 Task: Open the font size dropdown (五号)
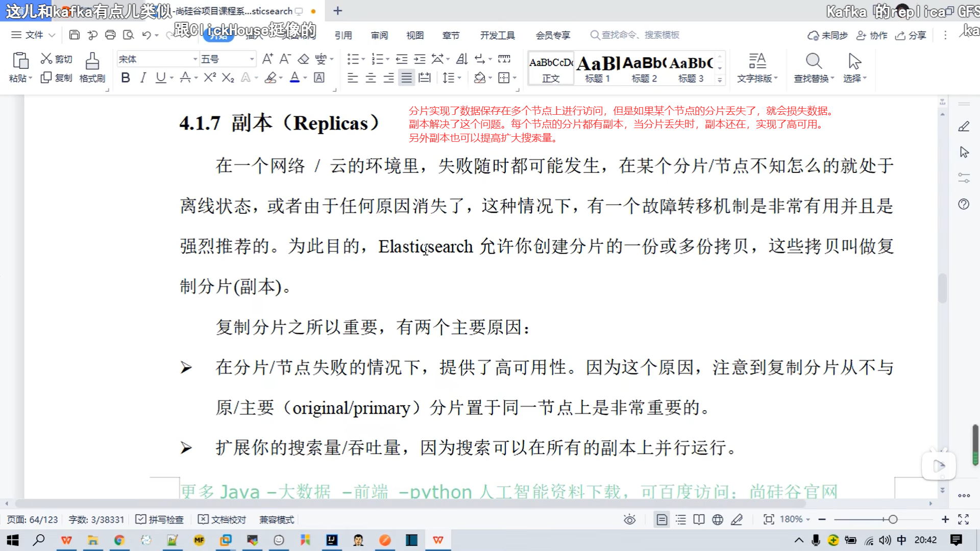(252, 59)
